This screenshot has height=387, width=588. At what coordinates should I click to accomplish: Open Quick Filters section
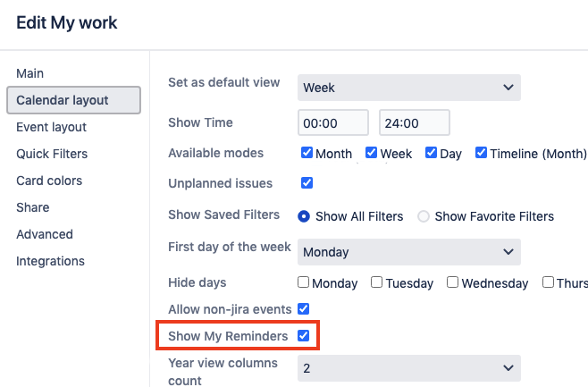[52, 154]
